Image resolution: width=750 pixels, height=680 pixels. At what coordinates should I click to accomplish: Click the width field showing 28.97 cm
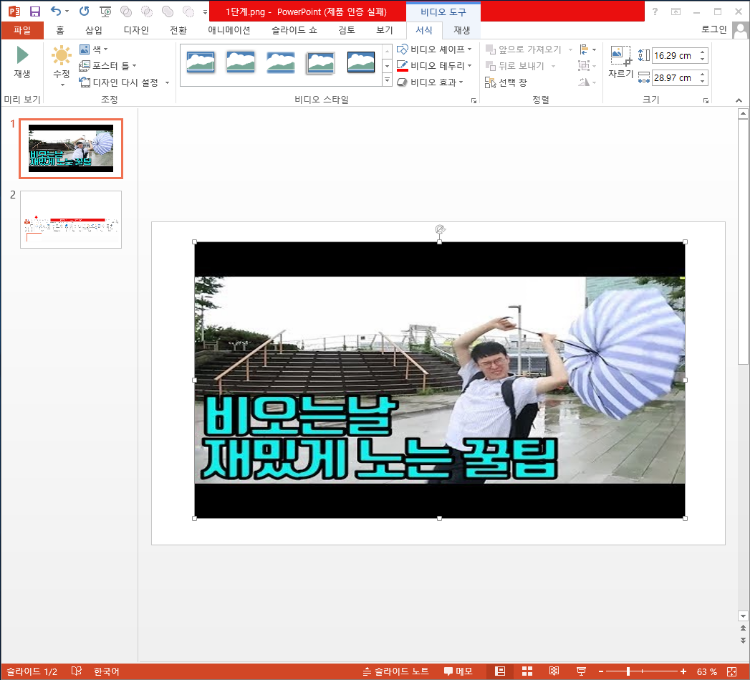coord(674,77)
